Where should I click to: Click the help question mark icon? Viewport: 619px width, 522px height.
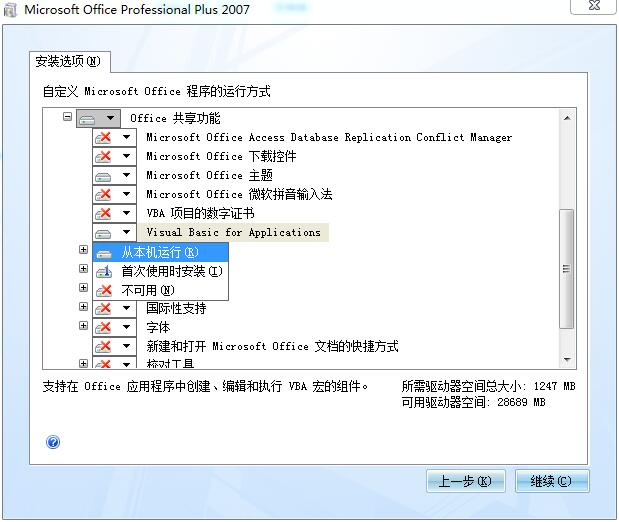click(x=53, y=442)
